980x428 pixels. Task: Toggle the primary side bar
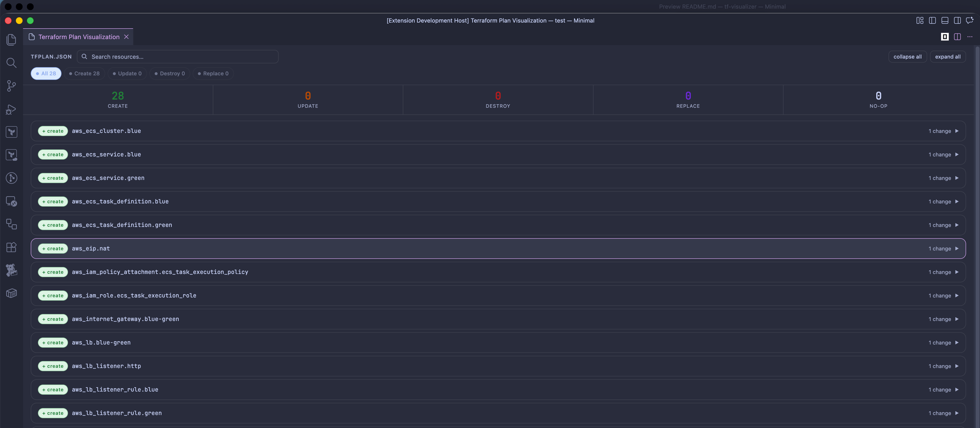[932, 21]
